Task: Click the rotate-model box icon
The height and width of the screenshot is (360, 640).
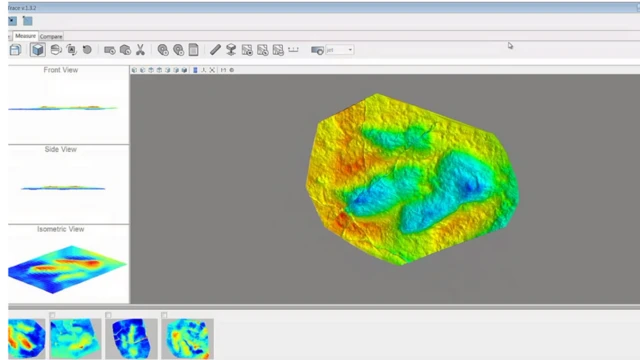Action: click(x=71, y=50)
